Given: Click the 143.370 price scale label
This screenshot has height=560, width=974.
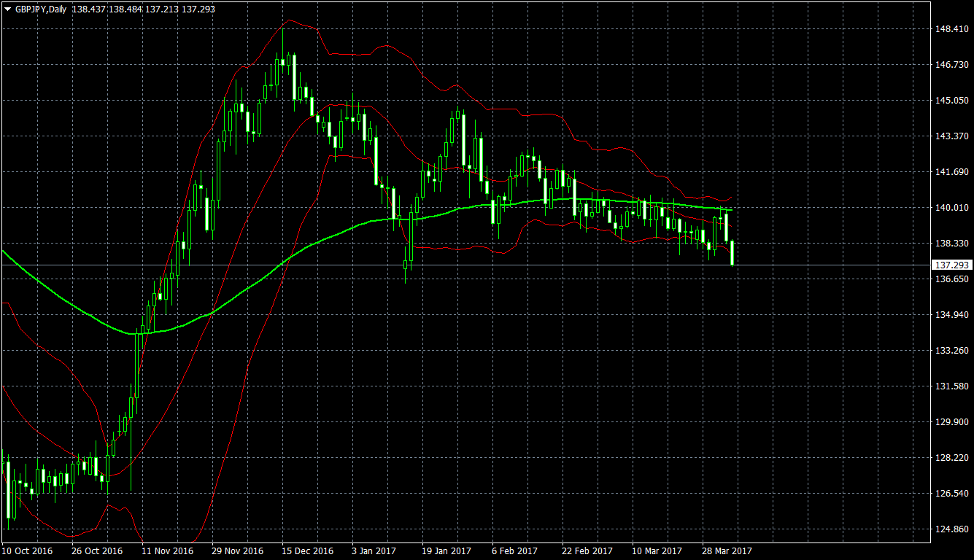Looking at the screenshot, I should pos(951,136).
